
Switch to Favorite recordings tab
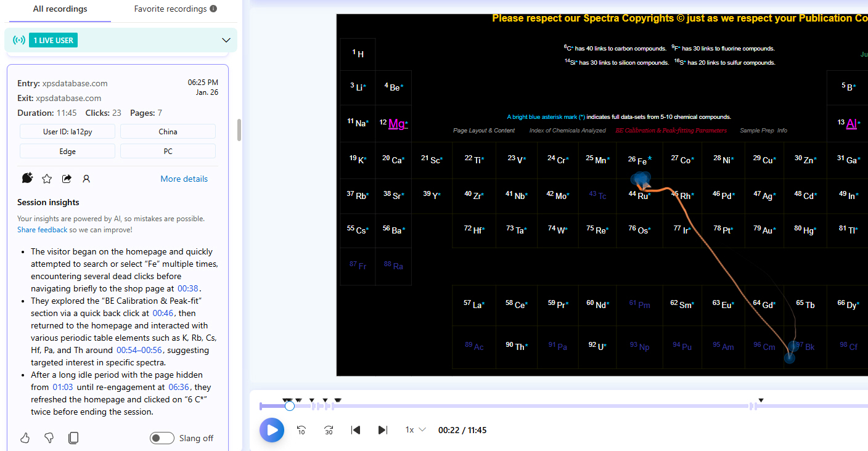(175, 9)
